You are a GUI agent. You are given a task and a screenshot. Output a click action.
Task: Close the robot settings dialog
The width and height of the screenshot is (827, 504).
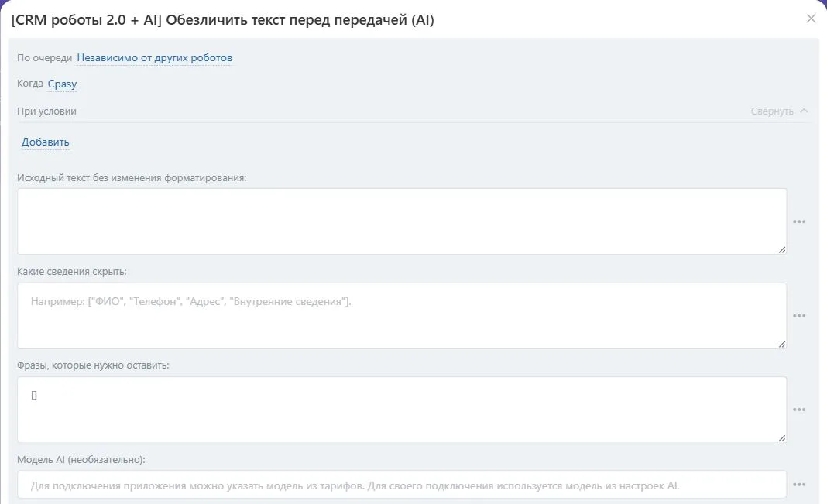coord(811,19)
